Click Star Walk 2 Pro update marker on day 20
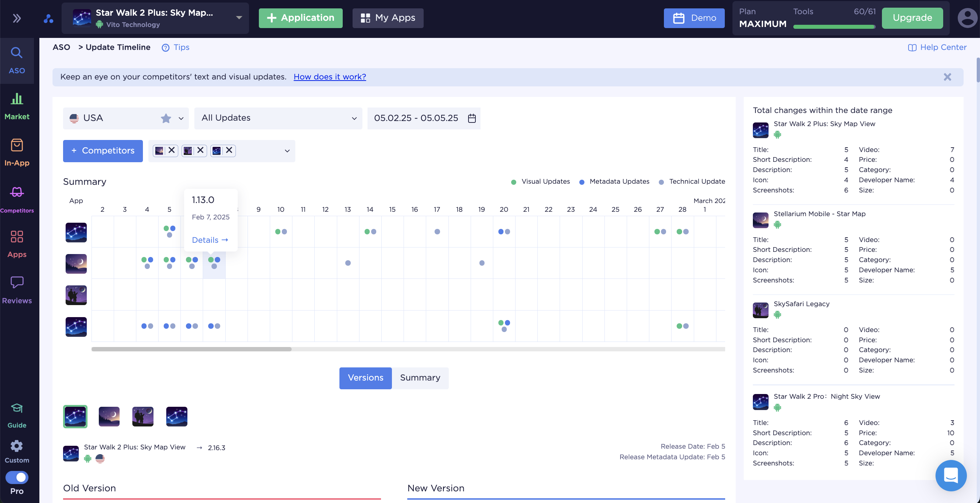 click(504, 326)
